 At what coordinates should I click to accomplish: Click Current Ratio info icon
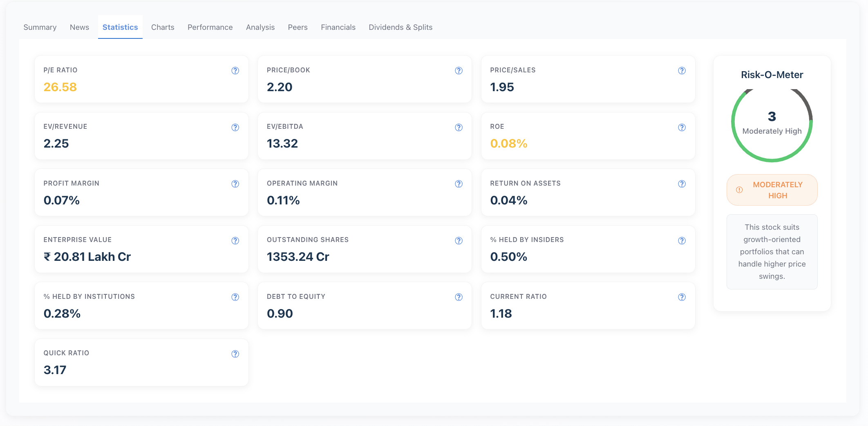point(682,297)
